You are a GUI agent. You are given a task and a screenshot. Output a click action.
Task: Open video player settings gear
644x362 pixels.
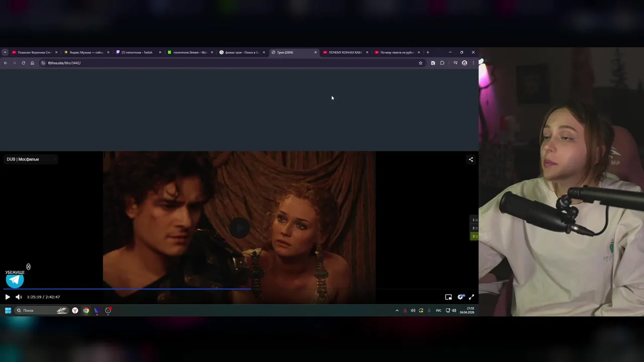(x=460, y=297)
